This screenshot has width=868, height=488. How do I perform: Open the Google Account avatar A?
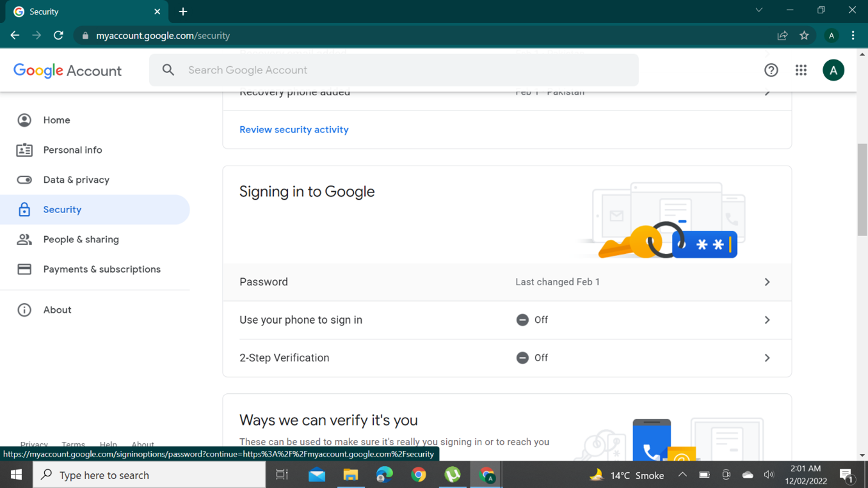pyautogui.click(x=833, y=70)
